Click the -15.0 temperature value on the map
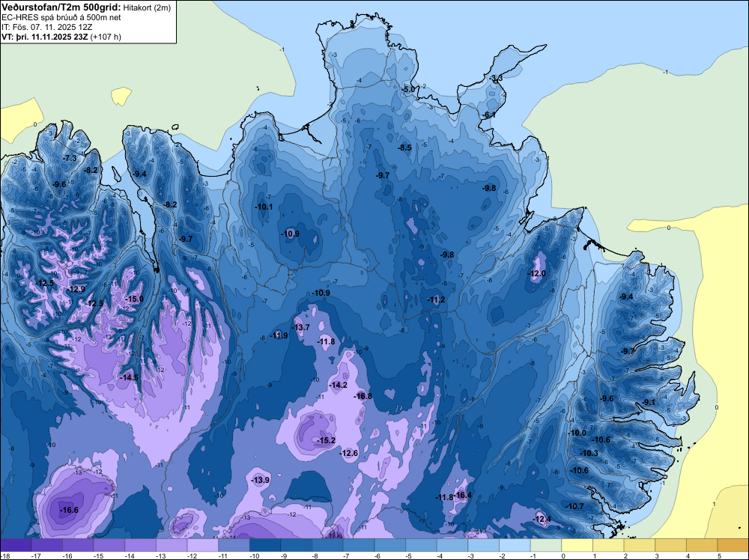 (134, 299)
